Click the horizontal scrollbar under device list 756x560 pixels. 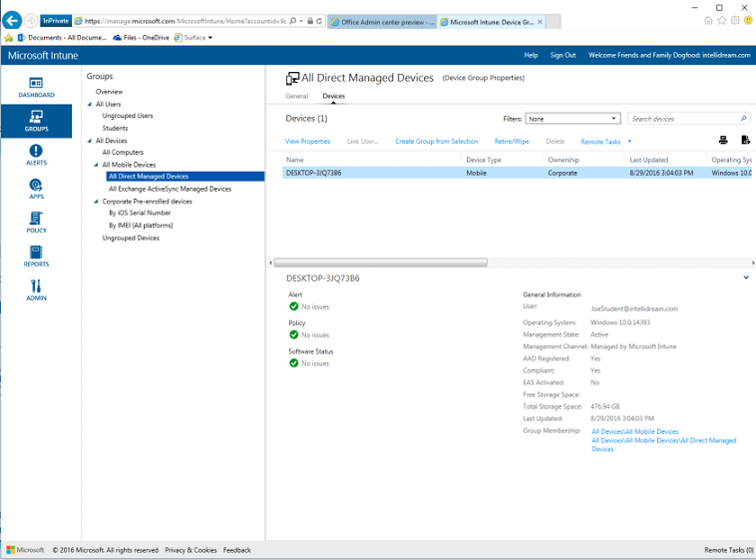[381, 263]
